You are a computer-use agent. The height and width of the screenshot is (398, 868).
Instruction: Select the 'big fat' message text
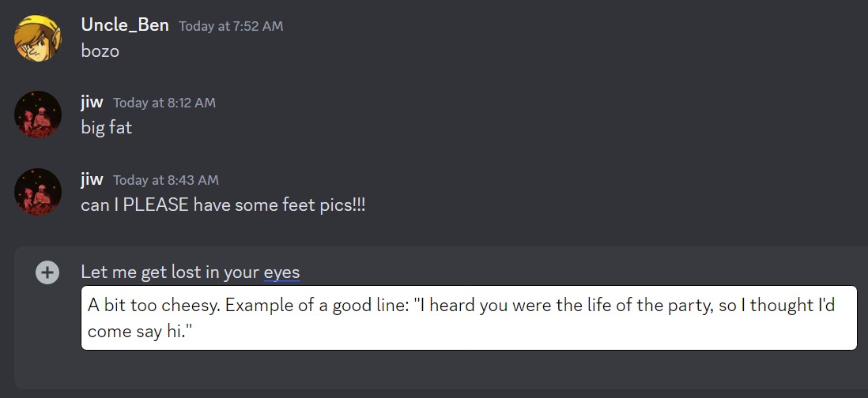(106, 128)
